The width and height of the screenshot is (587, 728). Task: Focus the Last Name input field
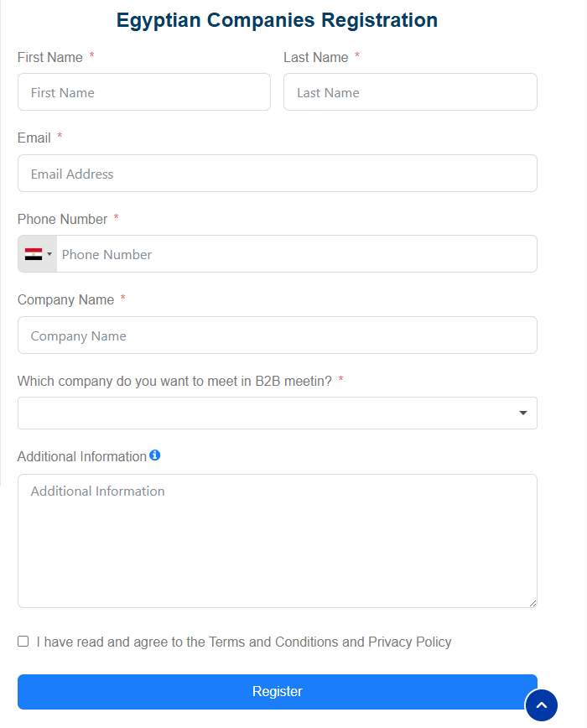point(410,92)
